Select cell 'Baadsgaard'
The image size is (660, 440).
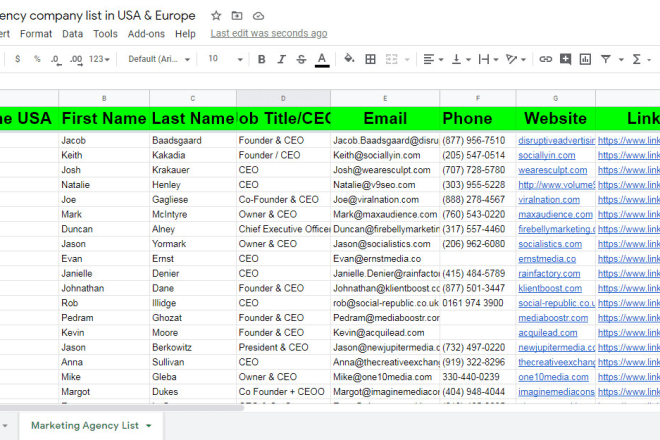click(x=193, y=141)
